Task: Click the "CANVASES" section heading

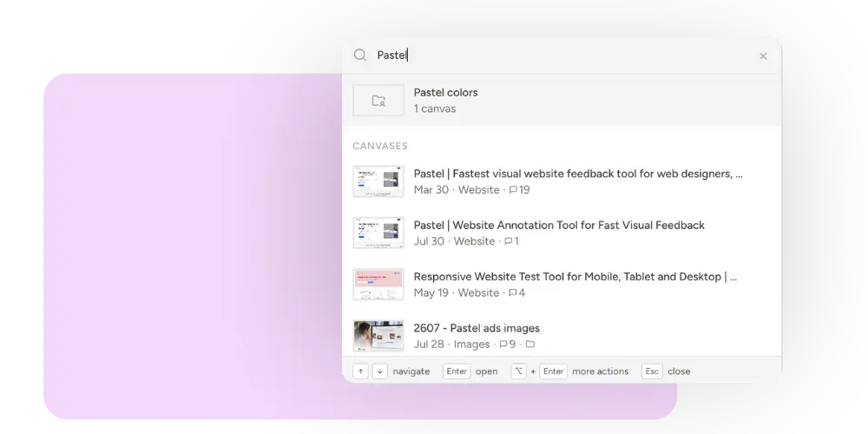Action: 380,146
